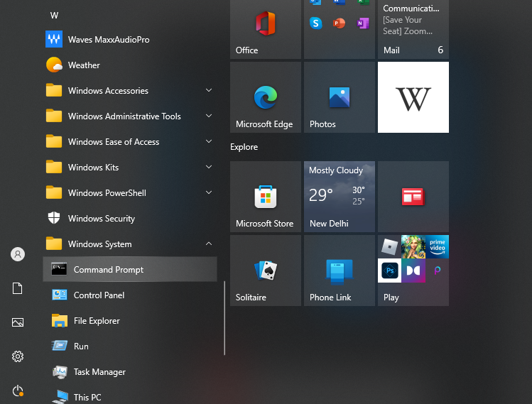Open Windows Ease of Access folder
532x404 pixels.
[130, 141]
